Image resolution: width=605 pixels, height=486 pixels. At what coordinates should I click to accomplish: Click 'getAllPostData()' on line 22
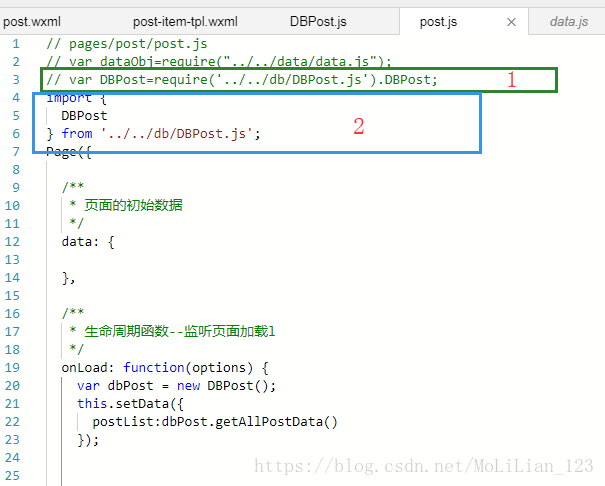276,422
